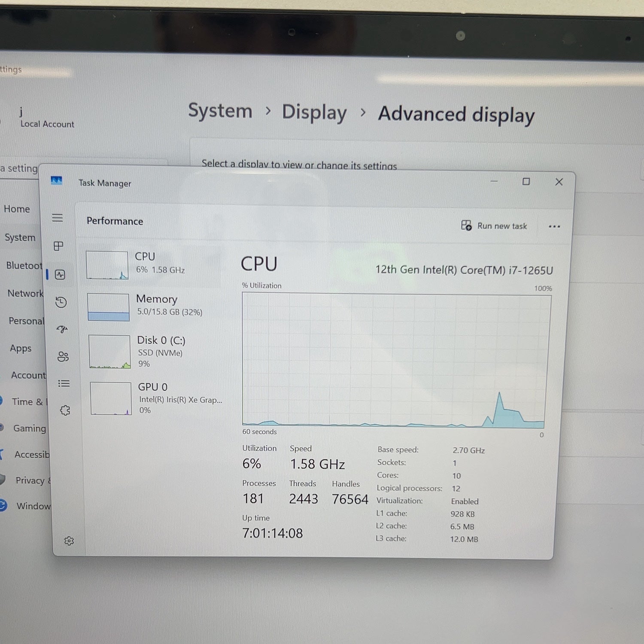Click the 76564 handles value
This screenshot has height=644, width=644.
[x=350, y=499]
